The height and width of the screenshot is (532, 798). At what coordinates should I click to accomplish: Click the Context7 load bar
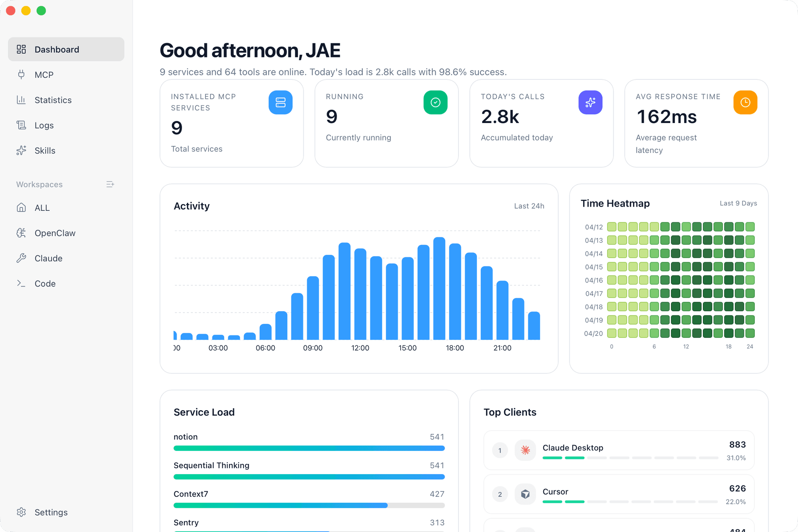coord(309,505)
